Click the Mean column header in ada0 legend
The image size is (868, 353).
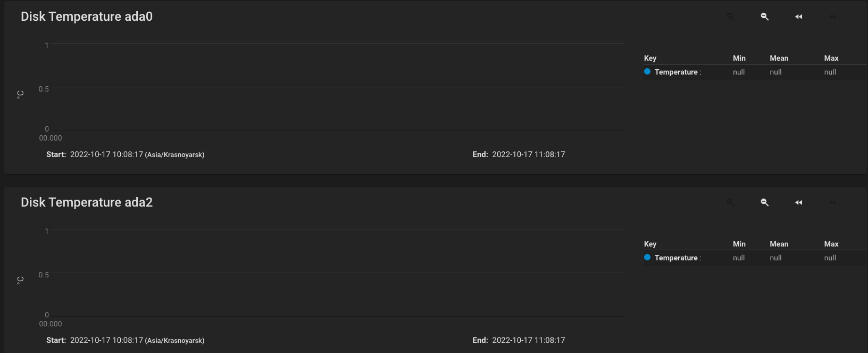point(779,58)
